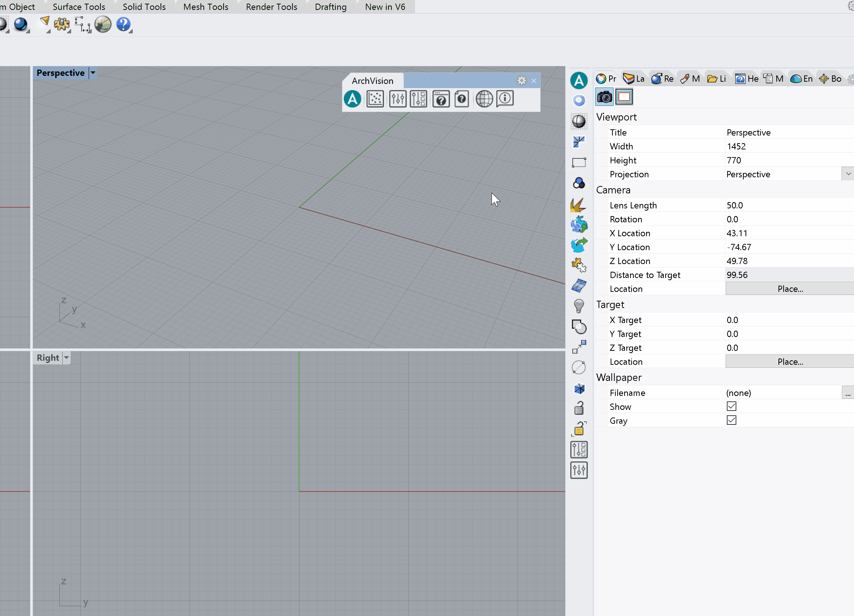Select the camera icon in Properties panel

pyautogui.click(x=604, y=97)
